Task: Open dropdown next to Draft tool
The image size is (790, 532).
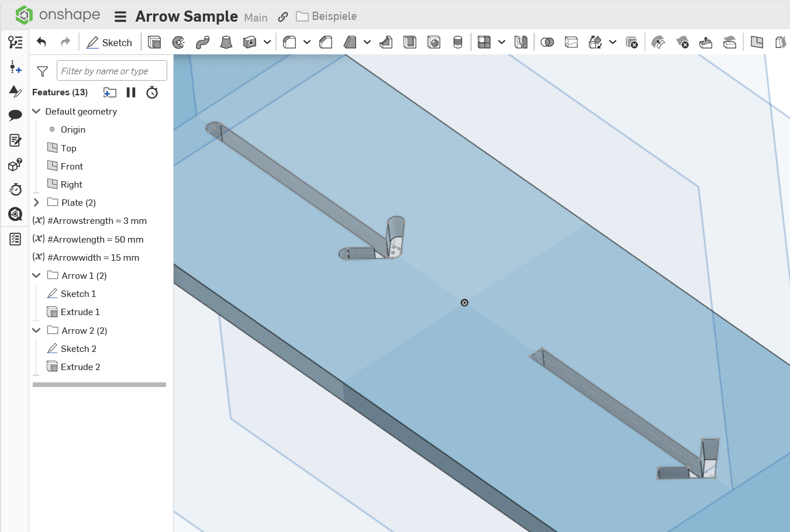Action: click(367, 42)
